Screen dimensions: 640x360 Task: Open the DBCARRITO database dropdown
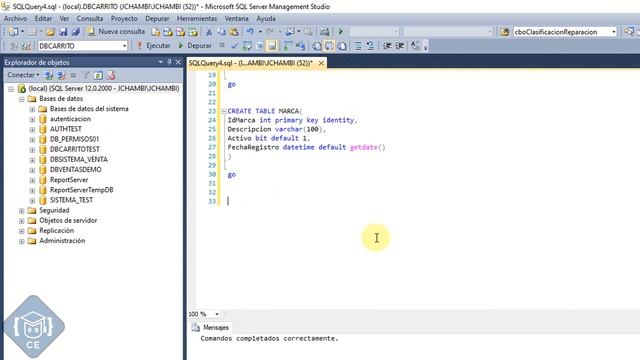[124, 46]
